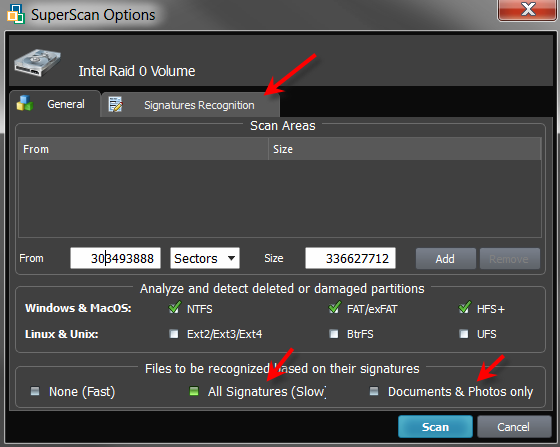This screenshot has height=447, width=560.
Task: Enable the BtrFS checkbox
Action: (334, 334)
